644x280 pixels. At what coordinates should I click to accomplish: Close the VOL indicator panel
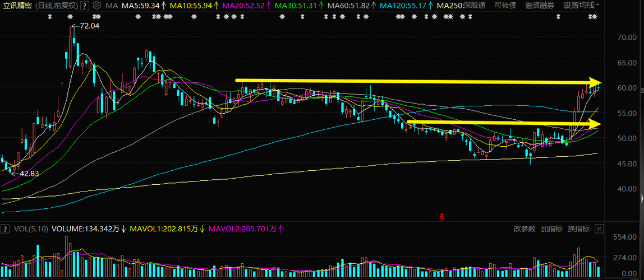(599, 228)
